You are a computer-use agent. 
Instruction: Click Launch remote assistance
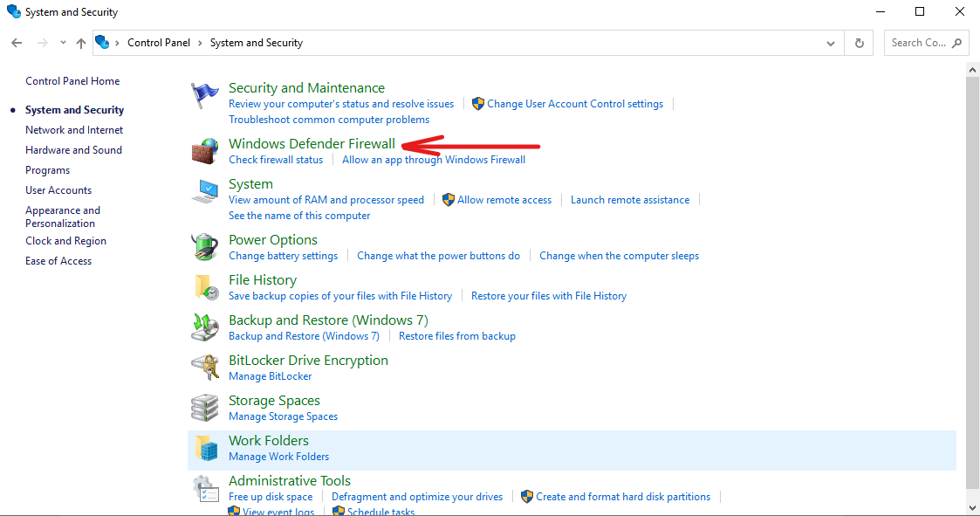pyautogui.click(x=630, y=200)
